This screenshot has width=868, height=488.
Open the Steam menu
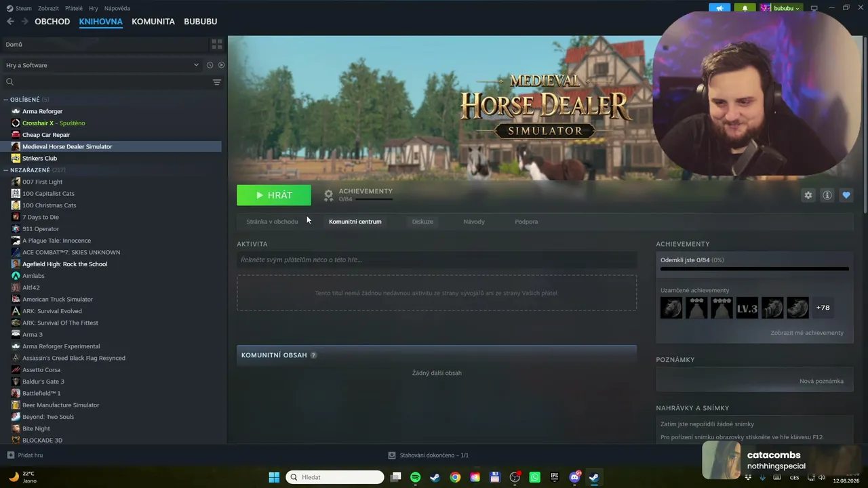(19, 9)
